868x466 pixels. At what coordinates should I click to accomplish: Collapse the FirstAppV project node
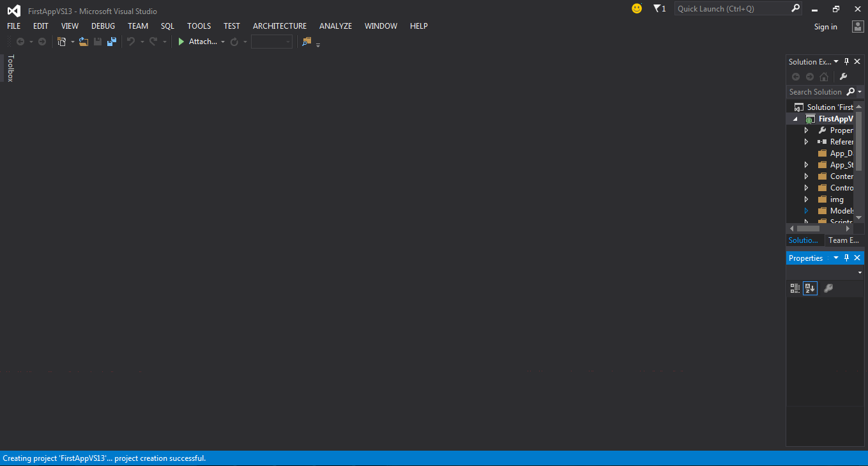point(796,119)
